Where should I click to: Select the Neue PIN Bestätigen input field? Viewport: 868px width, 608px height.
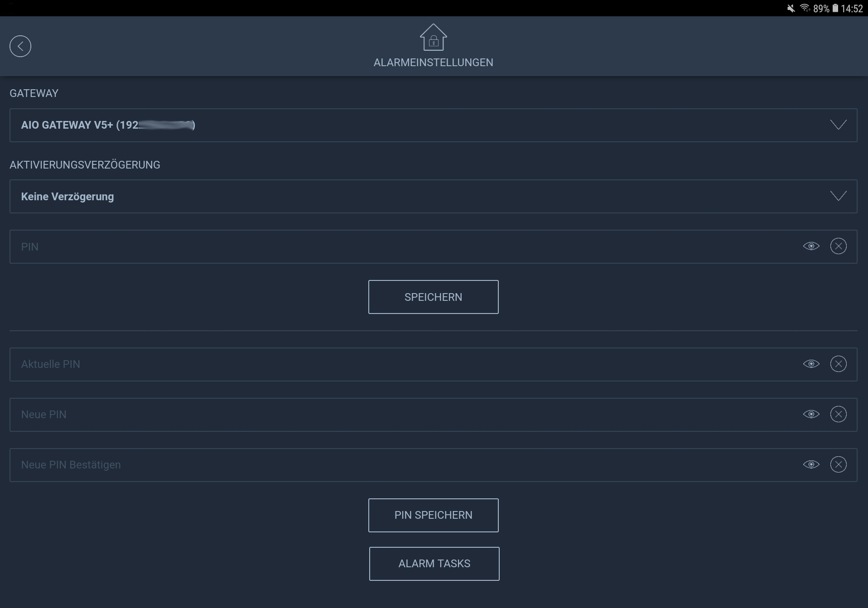click(x=399, y=465)
